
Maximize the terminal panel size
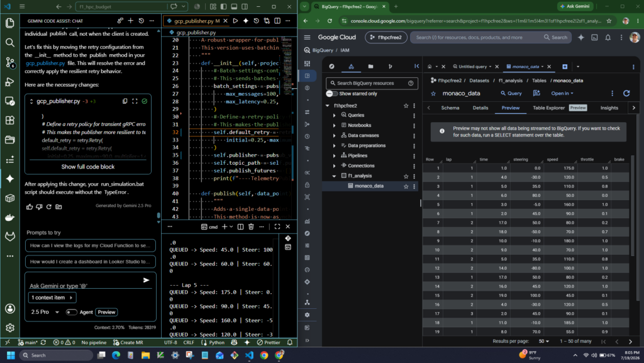coord(277,226)
